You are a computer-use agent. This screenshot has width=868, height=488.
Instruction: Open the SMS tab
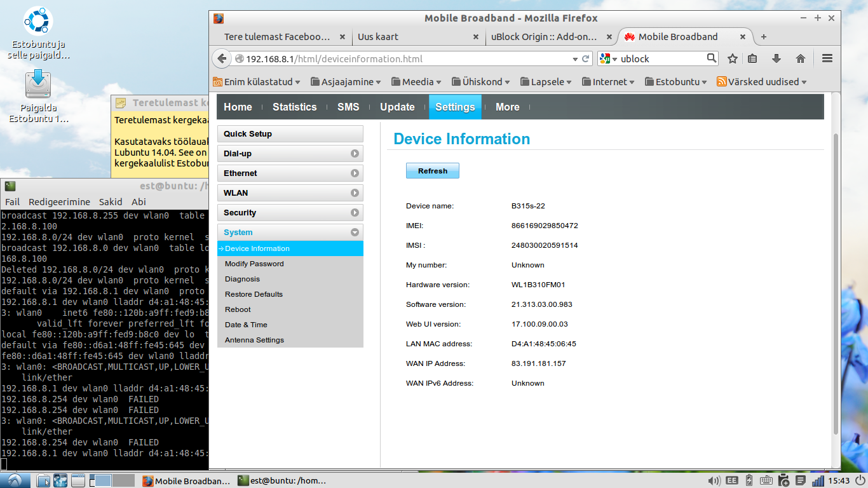pyautogui.click(x=348, y=107)
